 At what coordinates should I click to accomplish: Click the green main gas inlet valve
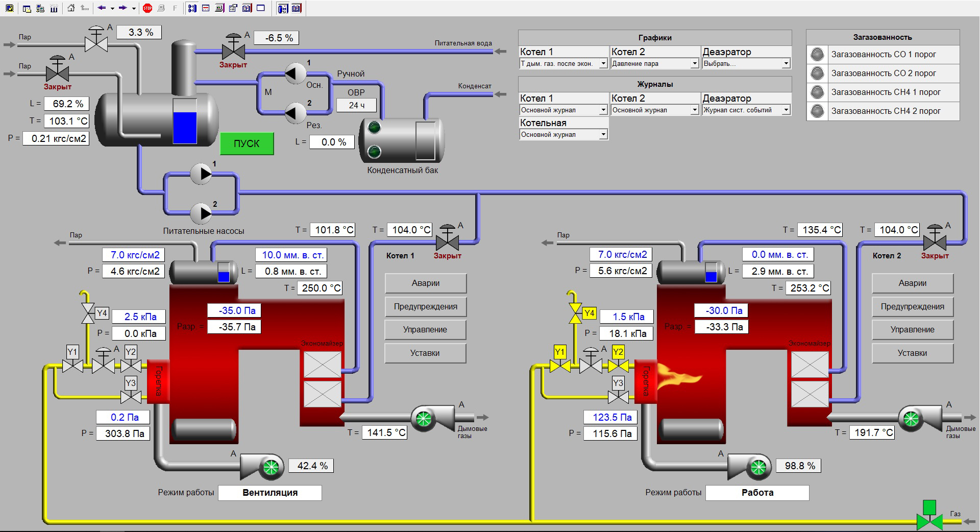point(929,516)
